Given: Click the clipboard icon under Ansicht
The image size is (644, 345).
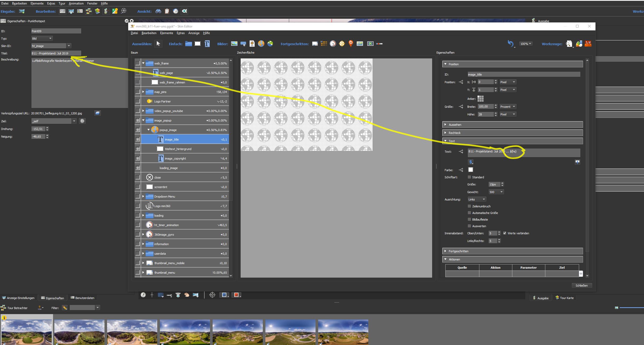Looking at the screenshot, I should 167,11.
